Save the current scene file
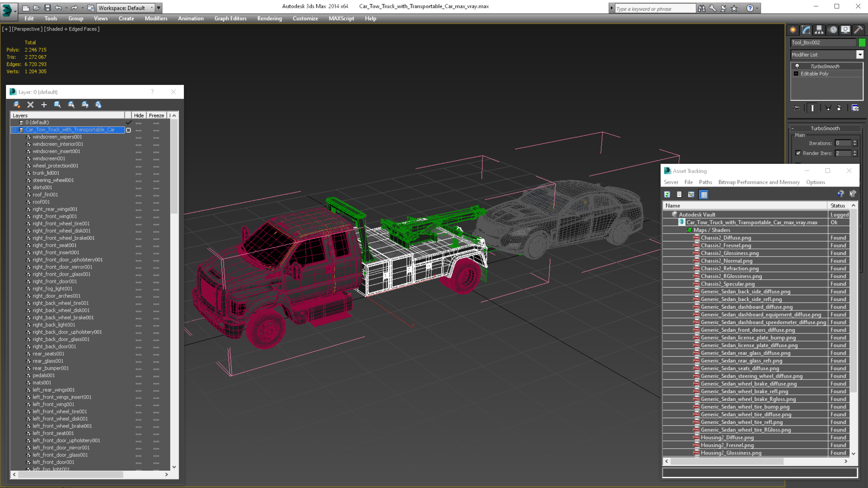The width and height of the screenshot is (868, 488). click(x=48, y=8)
